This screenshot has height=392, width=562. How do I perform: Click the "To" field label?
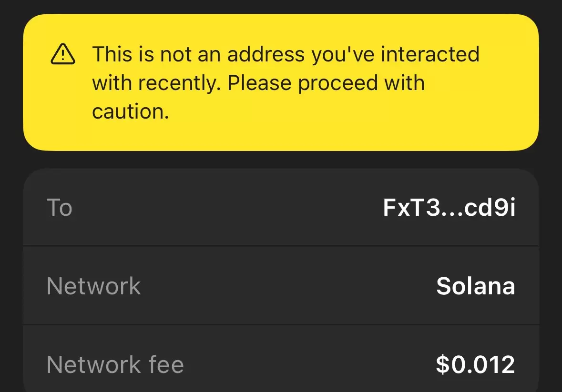[x=60, y=207]
